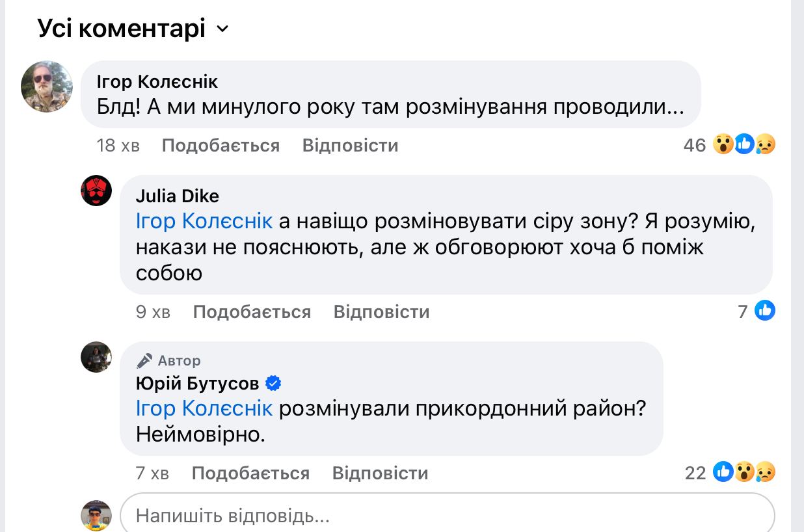804x532 pixels.
Task: Open the "Ігор Колєснік" mention in Julia Dike's reply
Action: 204,221
